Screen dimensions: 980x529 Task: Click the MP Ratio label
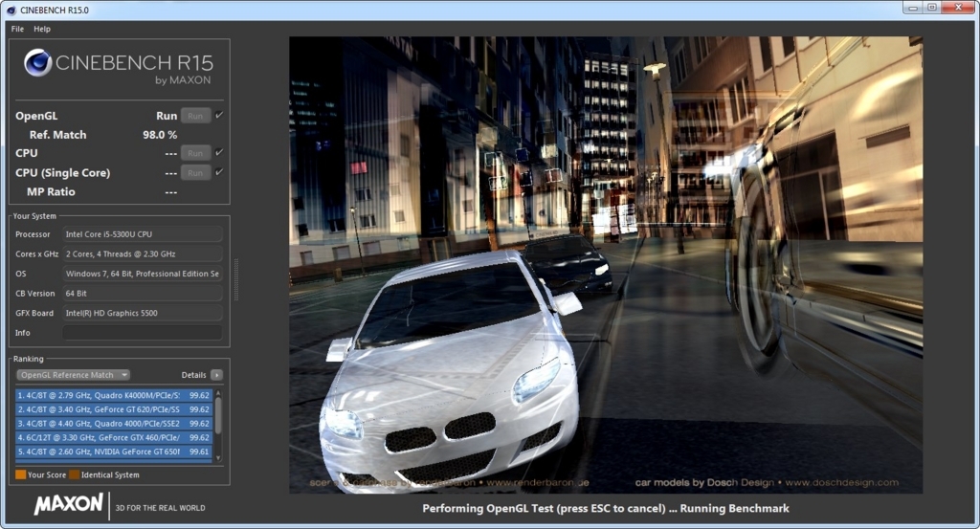(51, 191)
